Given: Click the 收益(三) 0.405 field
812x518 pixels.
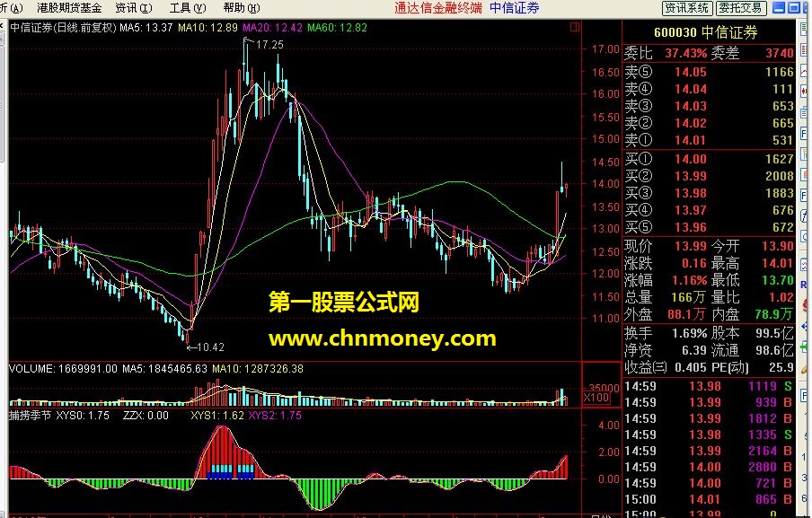Looking at the screenshot, I should [x=666, y=367].
